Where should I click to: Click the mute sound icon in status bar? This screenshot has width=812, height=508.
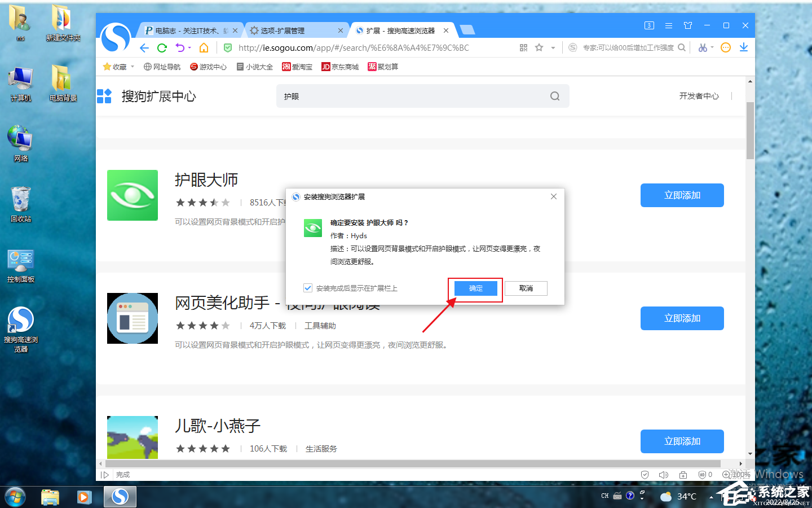pyautogui.click(x=664, y=475)
